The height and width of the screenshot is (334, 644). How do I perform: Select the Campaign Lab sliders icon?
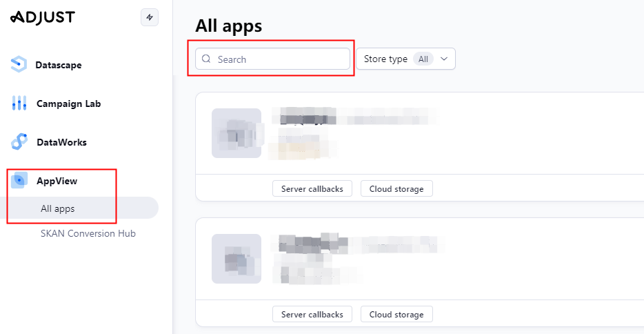tap(19, 104)
